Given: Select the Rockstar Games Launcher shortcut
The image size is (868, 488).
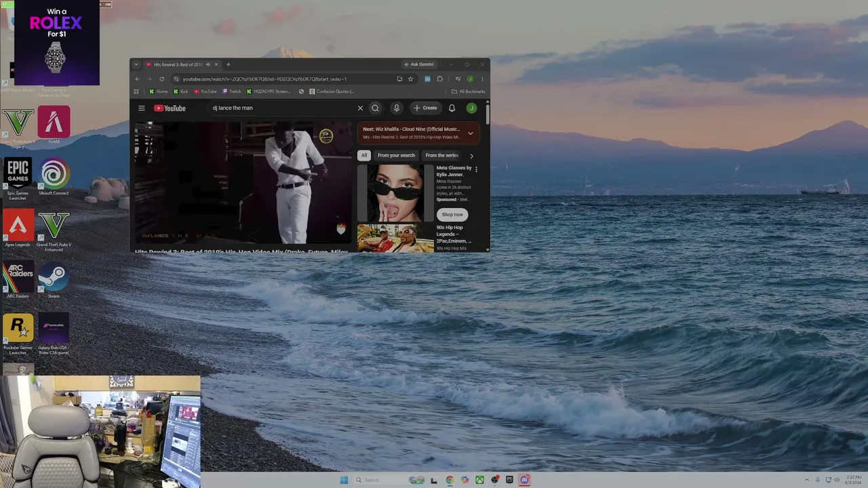Looking at the screenshot, I should (18, 334).
